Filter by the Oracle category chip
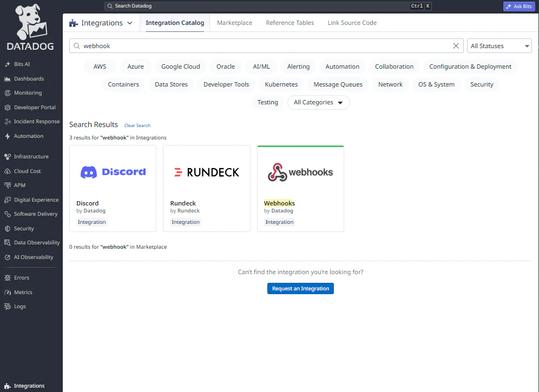The image size is (539, 392). [226, 67]
